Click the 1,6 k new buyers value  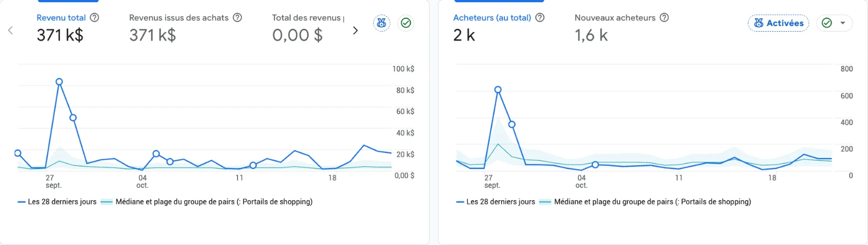pos(592,35)
